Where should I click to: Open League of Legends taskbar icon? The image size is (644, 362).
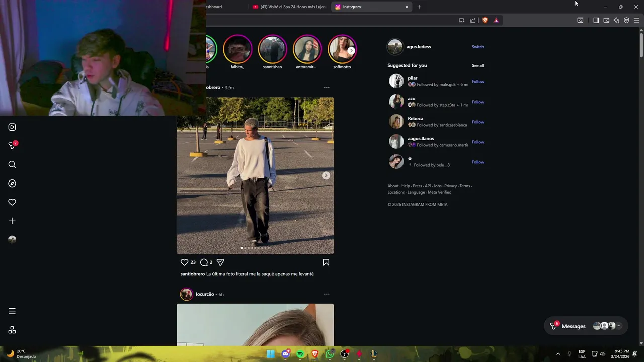(374, 354)
